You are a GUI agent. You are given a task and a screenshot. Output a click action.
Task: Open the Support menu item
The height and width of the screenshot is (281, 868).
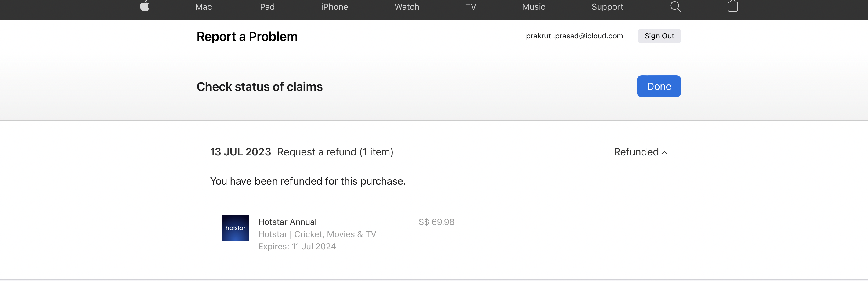click(x=607, y=7)
